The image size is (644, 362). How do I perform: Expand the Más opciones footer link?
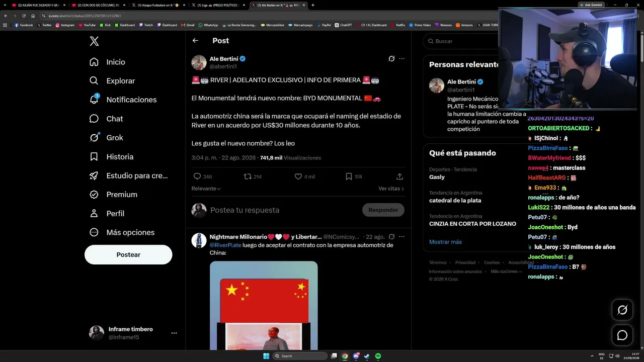click(x=506, y=271)
